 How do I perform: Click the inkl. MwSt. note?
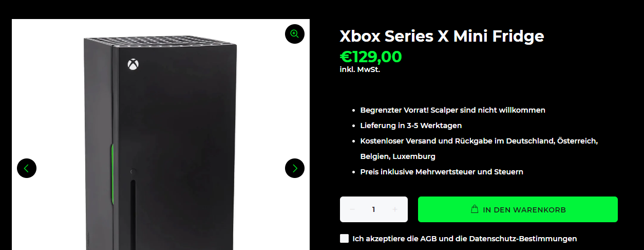360,69
